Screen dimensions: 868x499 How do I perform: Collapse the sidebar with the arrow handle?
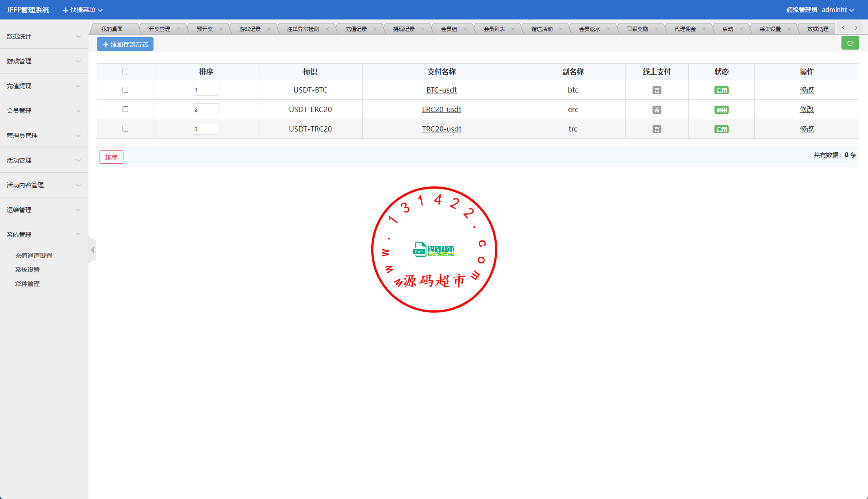pyautogui.click(x=92, y=250)
